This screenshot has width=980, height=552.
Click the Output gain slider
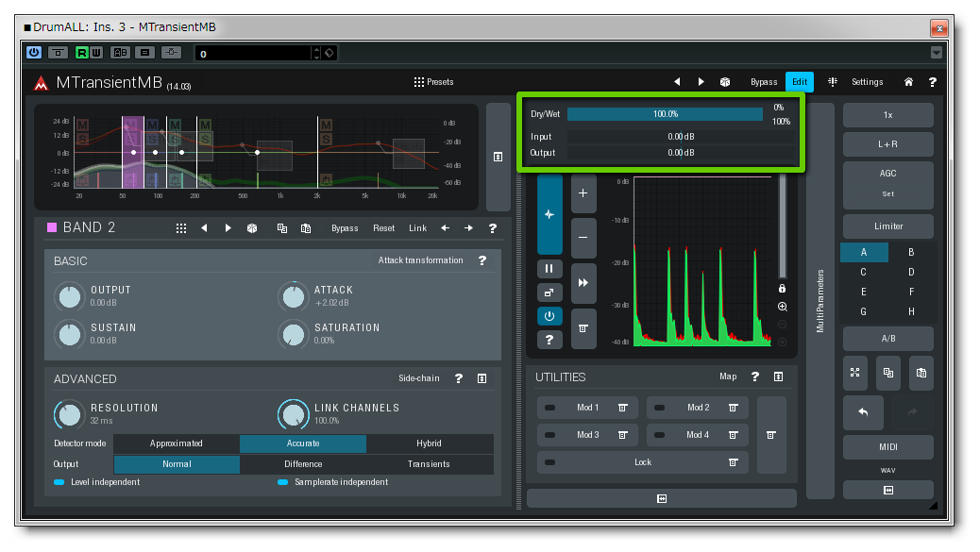[681, 152]
